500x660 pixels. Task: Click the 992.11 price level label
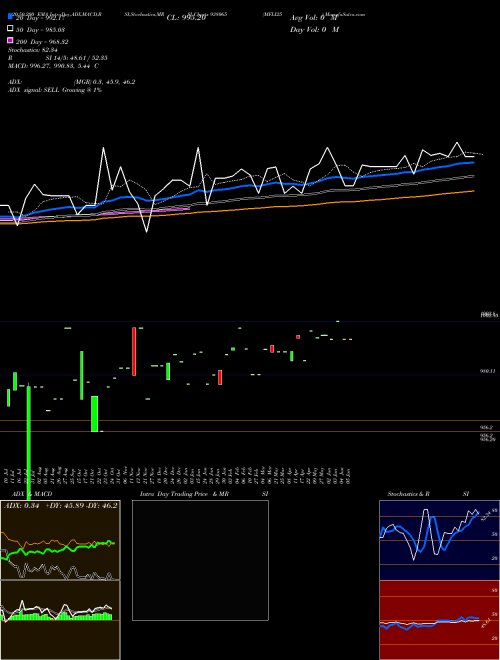pyautogui.click(x=488, y=371)
